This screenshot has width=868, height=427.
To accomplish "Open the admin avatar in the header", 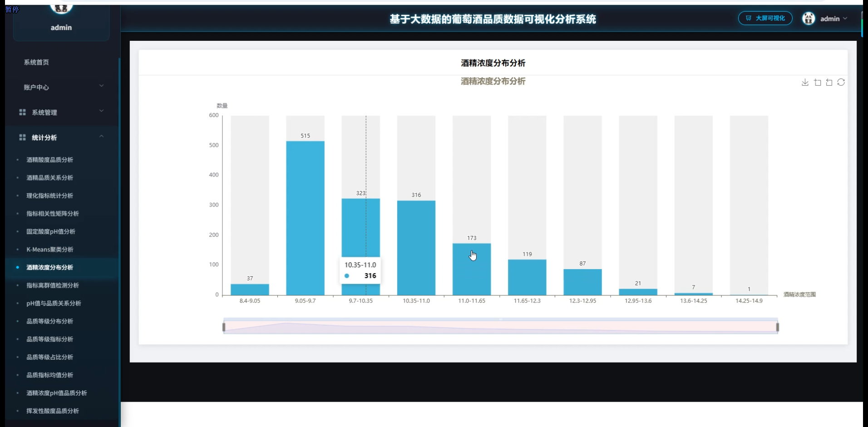I will tap(809, 19).
